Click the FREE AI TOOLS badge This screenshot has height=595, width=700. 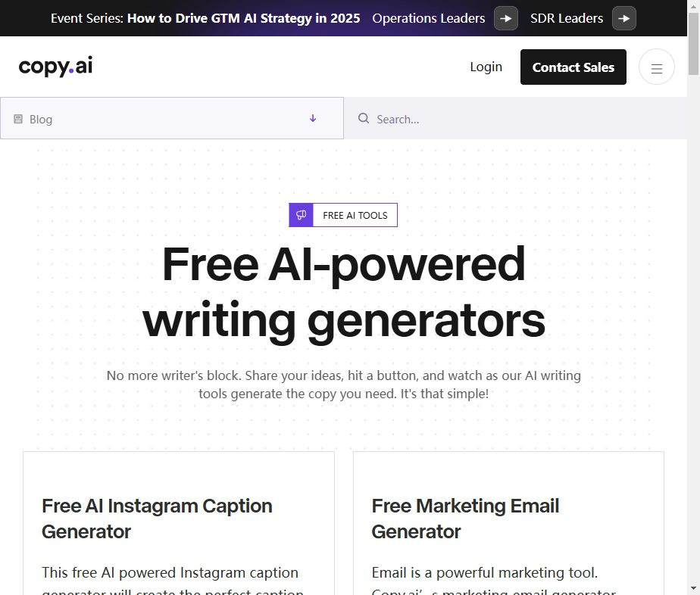(x=342, y=214)
